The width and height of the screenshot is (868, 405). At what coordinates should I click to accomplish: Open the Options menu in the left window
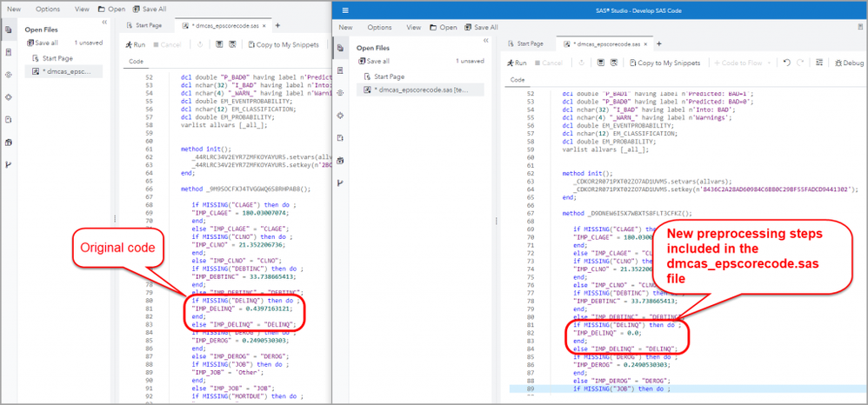pos(48,9)
